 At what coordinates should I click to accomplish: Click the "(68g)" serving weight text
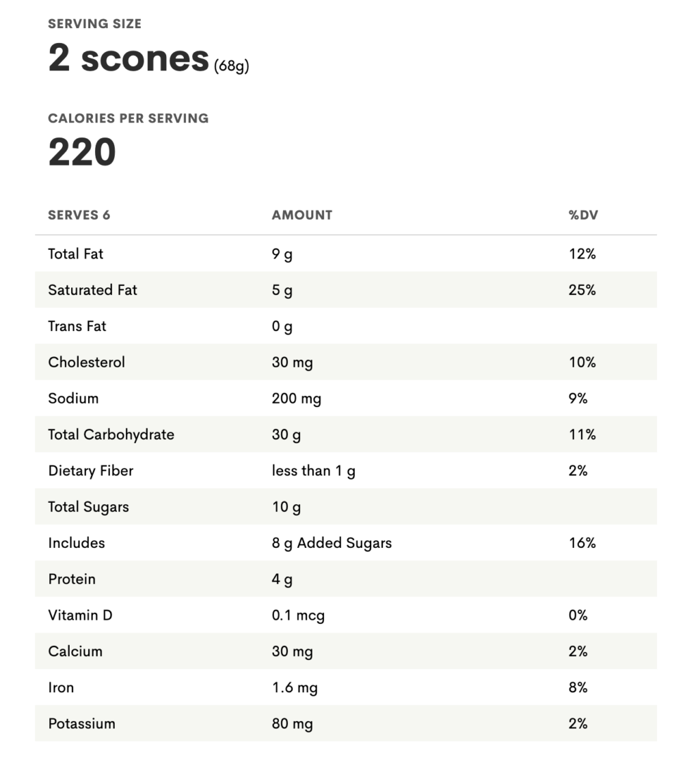point(232,67)
